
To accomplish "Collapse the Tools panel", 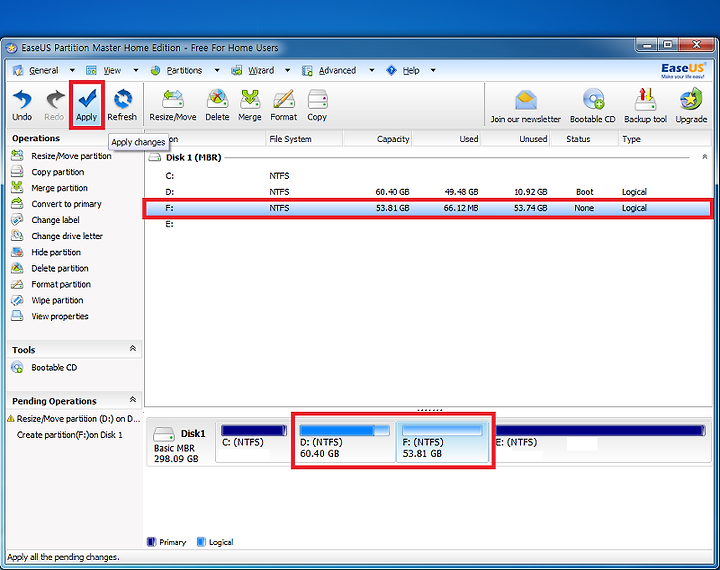I will (x=133, y=349).
